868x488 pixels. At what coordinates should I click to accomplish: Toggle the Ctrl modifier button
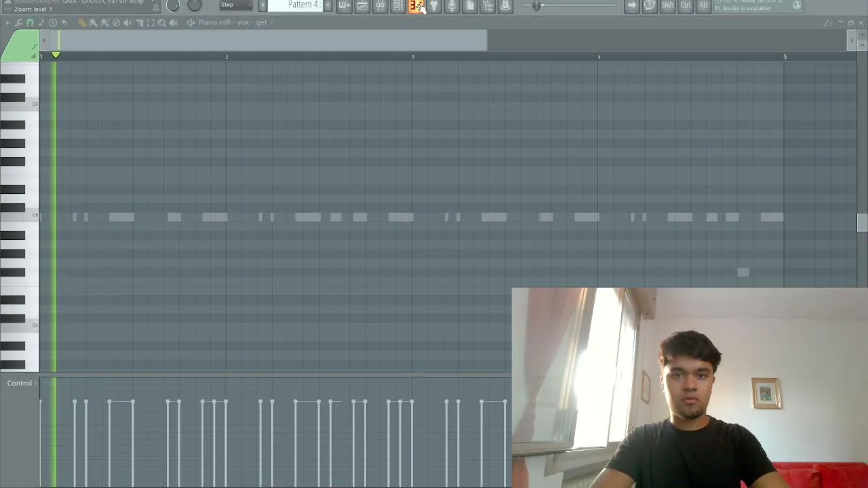[x=686, y=6]
